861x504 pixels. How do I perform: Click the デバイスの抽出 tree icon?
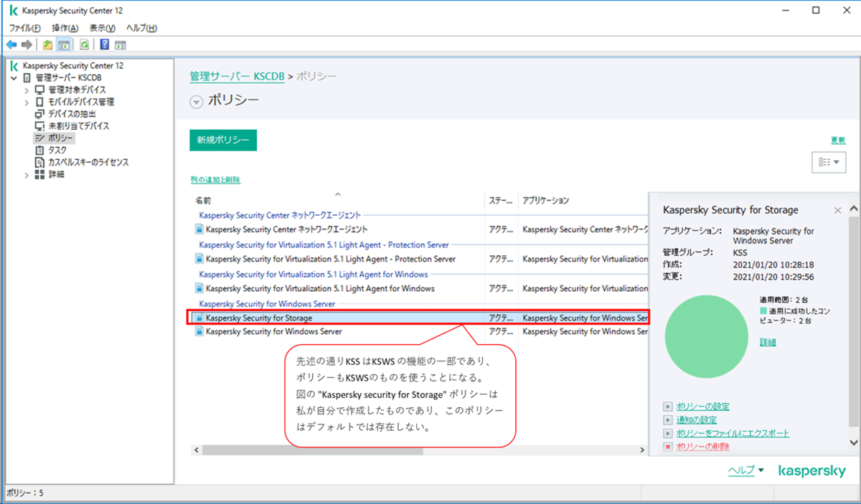click(40, 114)
